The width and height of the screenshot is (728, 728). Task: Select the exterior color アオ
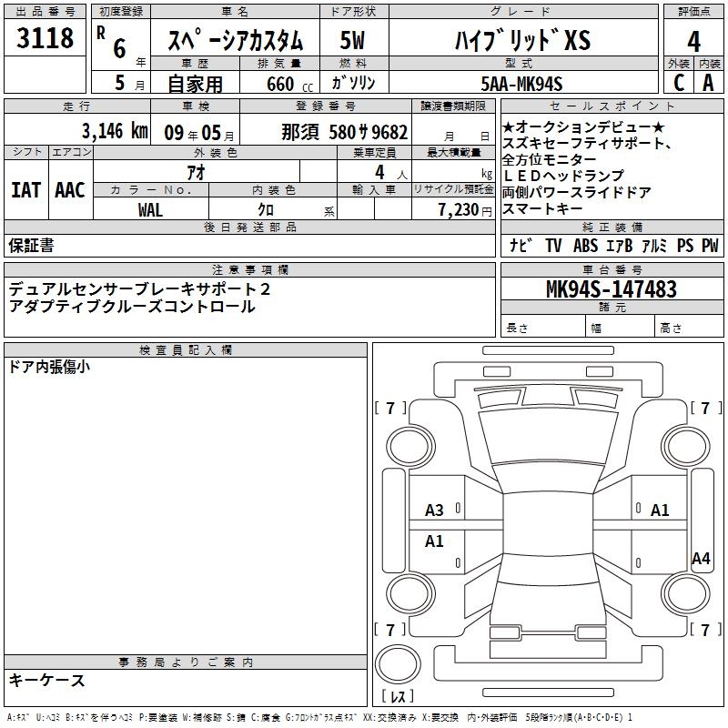click(196, 172)
